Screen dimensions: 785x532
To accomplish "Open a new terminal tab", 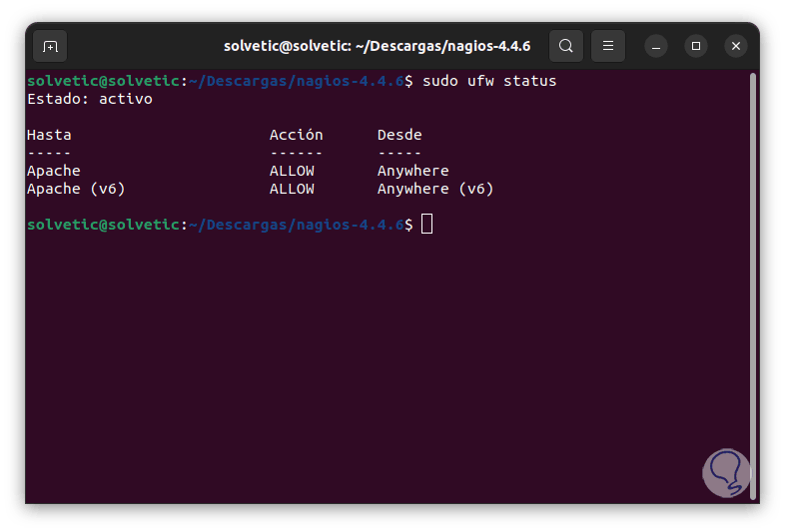I will 50,46.
